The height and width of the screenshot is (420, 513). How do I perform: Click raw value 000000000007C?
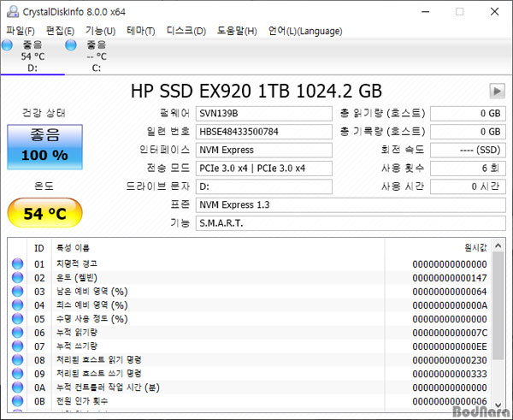click(450, 333)
